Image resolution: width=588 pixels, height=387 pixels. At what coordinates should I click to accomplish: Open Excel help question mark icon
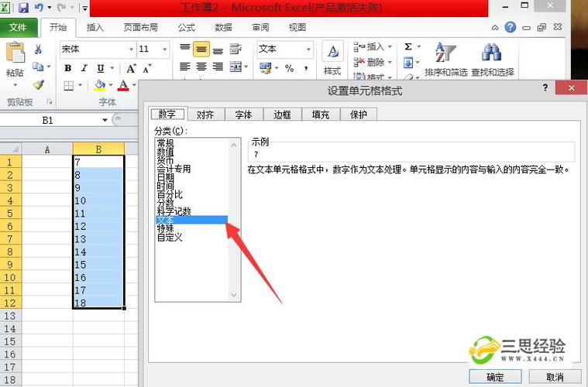tap(510, 27)
